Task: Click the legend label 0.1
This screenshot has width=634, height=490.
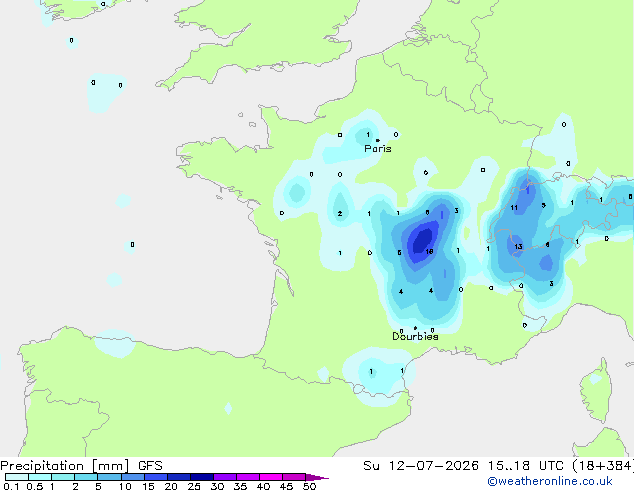Action: click(x=11, y=486)
